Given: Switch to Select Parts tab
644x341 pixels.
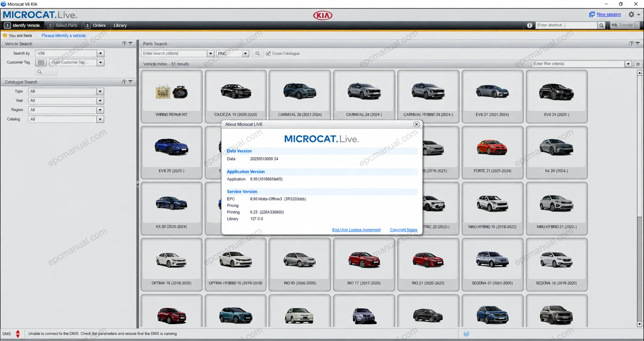Looking at the screenshot, I should (x=63, y=25).
